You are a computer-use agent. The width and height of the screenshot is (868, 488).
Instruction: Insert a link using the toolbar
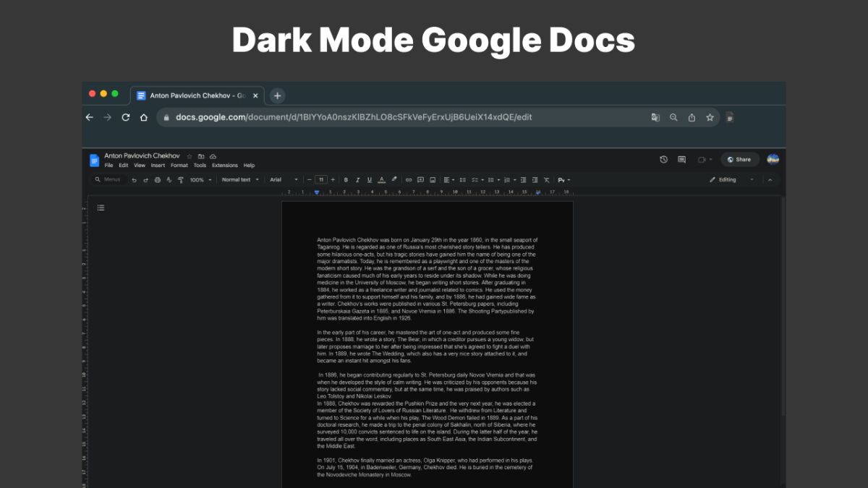coord(409,180)
